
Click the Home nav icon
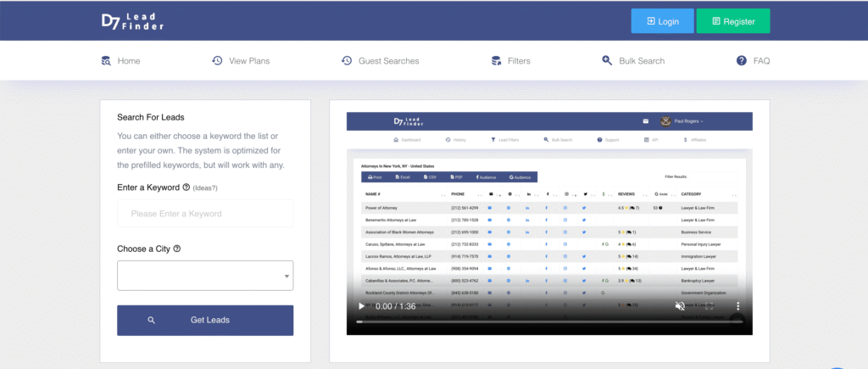pyautogui.click(x=106, y=61)
